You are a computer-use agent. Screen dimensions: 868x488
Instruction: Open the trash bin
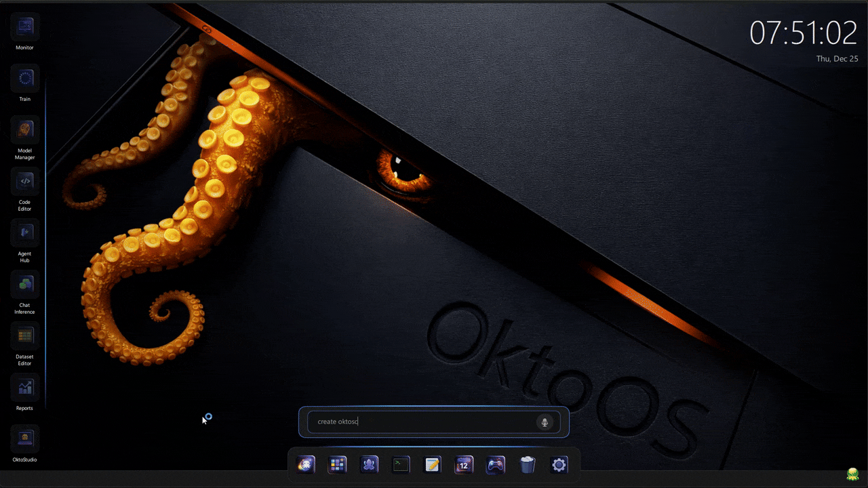[x=527, y=464]
